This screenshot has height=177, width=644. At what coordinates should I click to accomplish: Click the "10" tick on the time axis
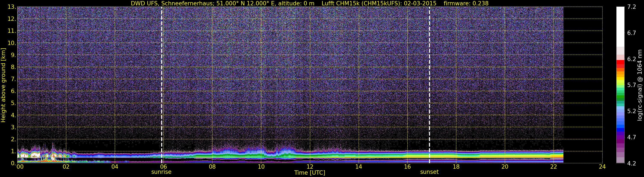(261, 167)
